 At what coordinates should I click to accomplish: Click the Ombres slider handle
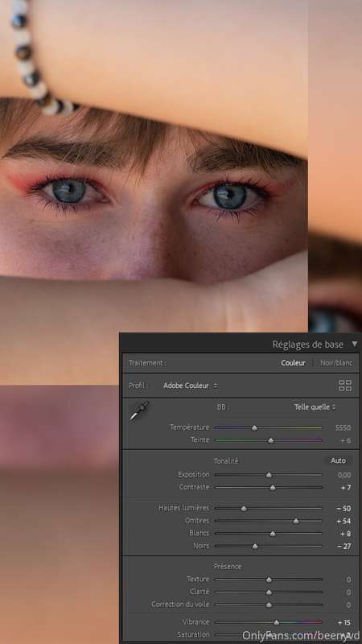(296, 521)
